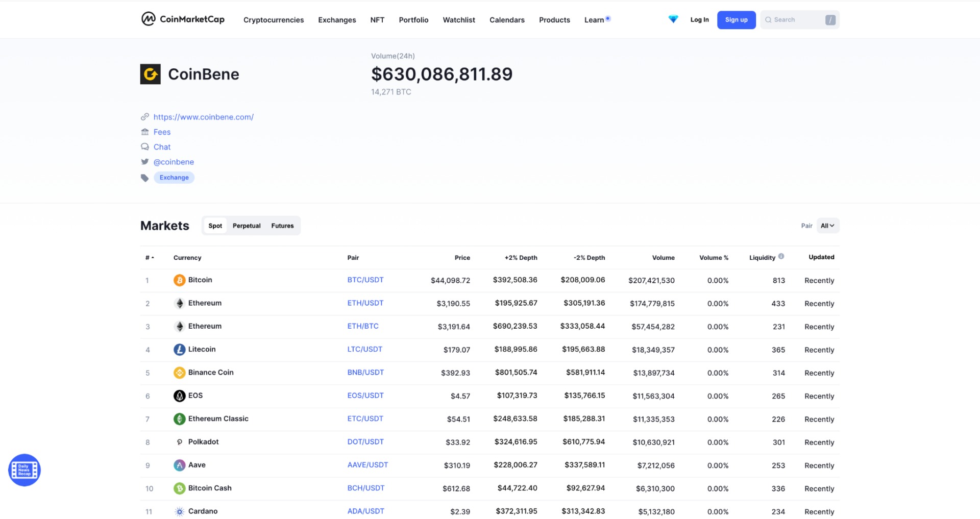Open the Daily News Recap floating widget
Screen dimensions: 980x519
coord(24,469)
